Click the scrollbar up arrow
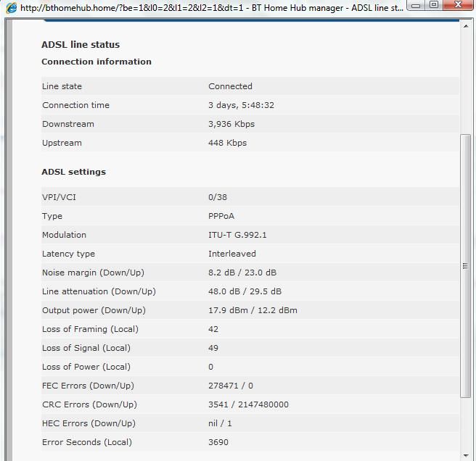 (466, 25)
